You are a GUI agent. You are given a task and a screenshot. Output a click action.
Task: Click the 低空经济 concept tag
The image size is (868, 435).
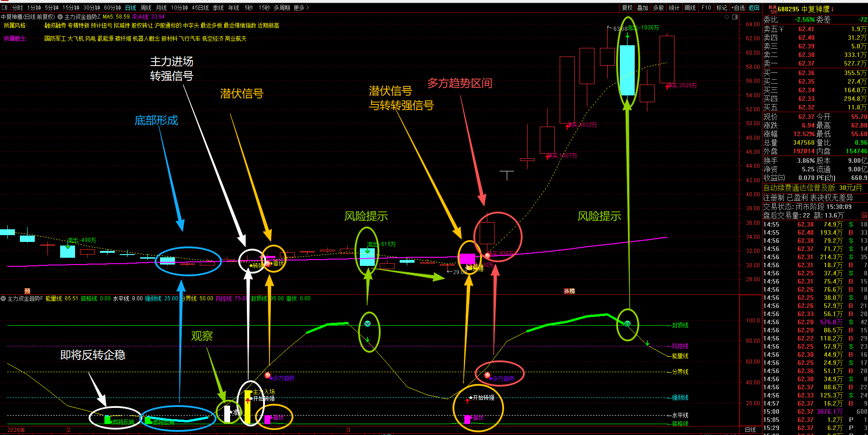[213, 39]
